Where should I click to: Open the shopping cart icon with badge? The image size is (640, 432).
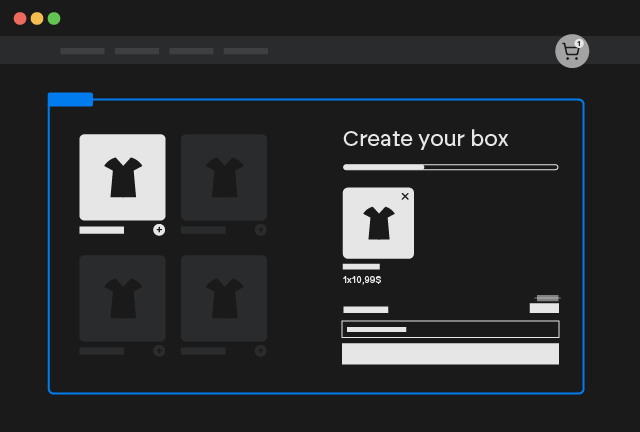[x=572, y=51]
